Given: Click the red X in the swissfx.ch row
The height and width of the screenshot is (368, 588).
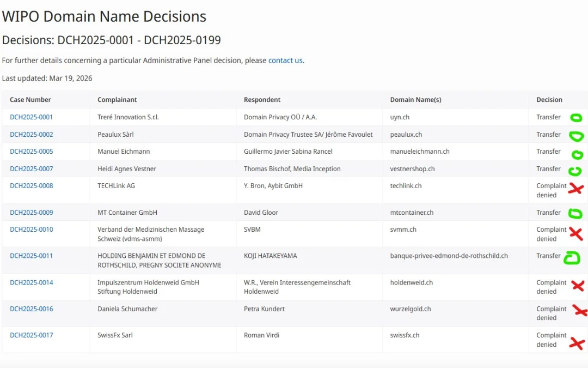Looking at the screenshot, I should coord(577,343).
